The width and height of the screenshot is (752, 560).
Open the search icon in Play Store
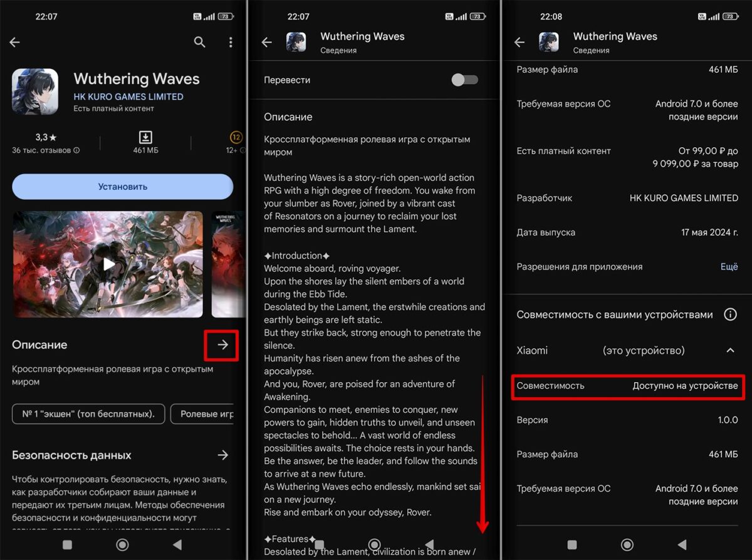199,42
